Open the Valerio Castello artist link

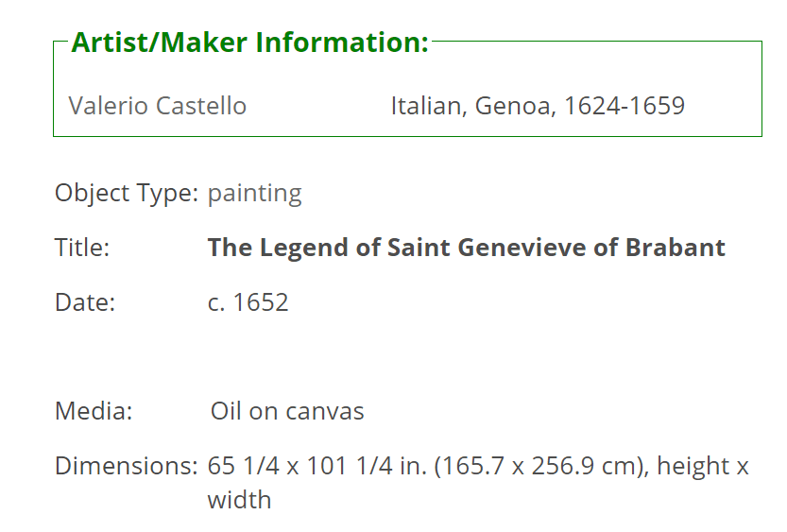pyautogui.click(x=158, y=106)
